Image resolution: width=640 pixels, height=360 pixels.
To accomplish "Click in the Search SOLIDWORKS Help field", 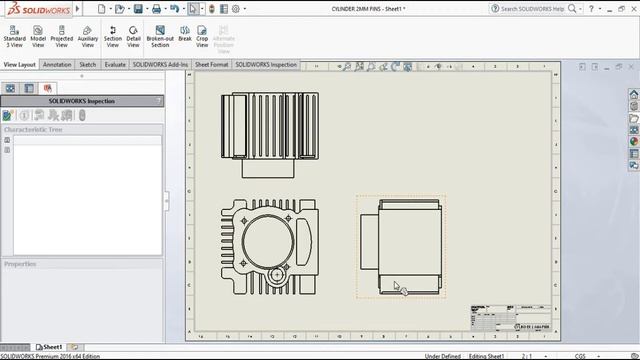I will click(533, 9).
